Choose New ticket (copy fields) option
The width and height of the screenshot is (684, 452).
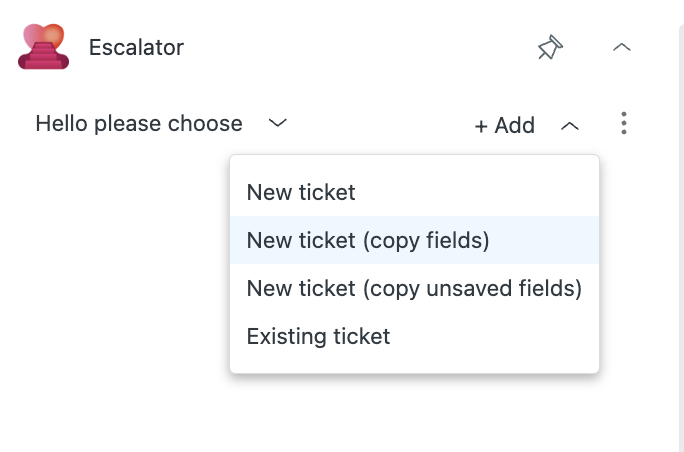click(x=414, y=240)
